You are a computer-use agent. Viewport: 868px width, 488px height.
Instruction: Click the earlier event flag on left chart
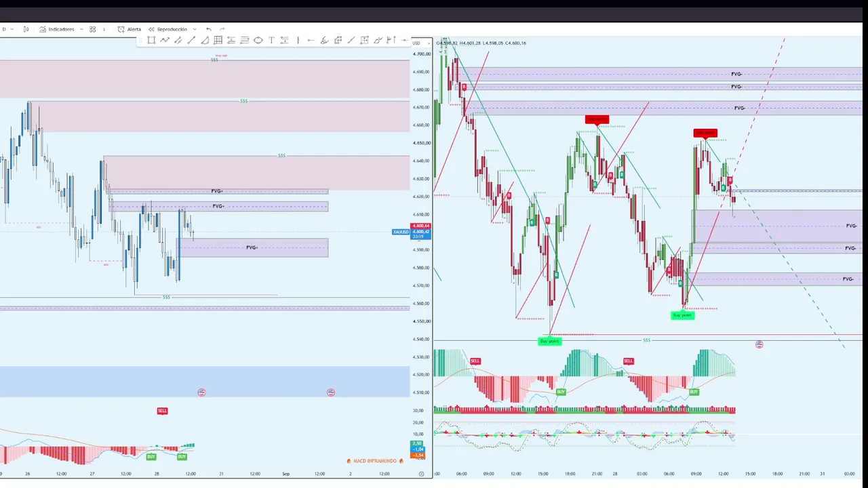point(201,392)
